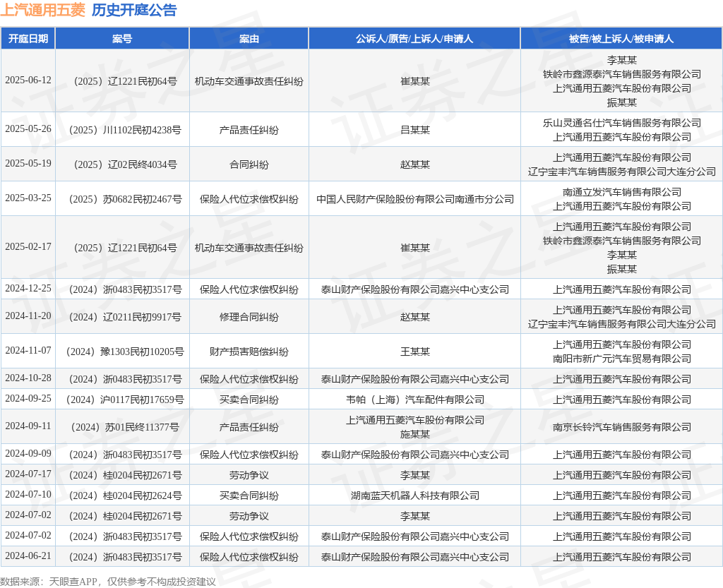The width and height of the screenshot is (723, 588).
Task: Click plaintiff 中国人民财产保险股份有限公司南通市分公司
Action: coord(415,199)
